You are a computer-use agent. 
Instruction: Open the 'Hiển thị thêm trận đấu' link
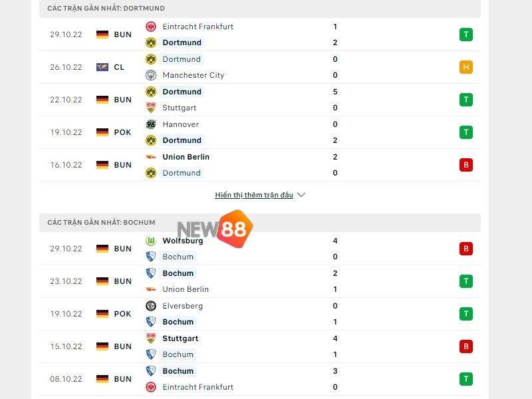coord(255,195)
